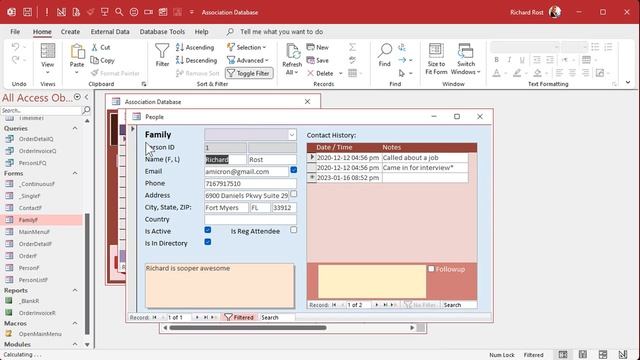Toggle the checkbox next to the Email field

[293, 170]
